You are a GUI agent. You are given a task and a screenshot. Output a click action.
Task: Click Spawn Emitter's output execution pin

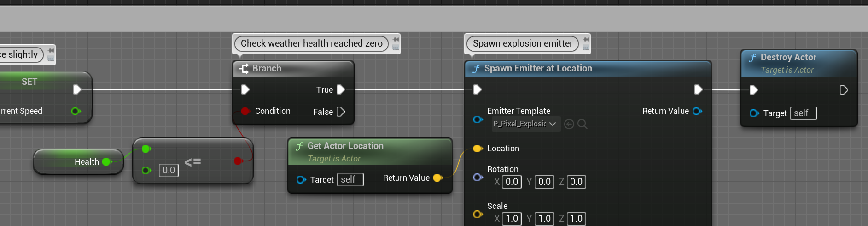699,89
